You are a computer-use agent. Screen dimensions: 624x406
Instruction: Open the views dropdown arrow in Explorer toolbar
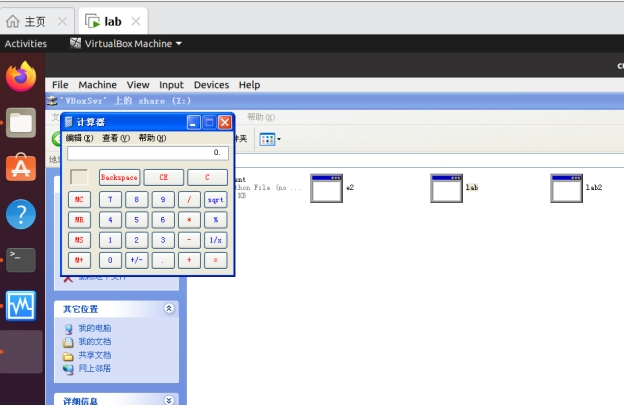coord(279,139)
